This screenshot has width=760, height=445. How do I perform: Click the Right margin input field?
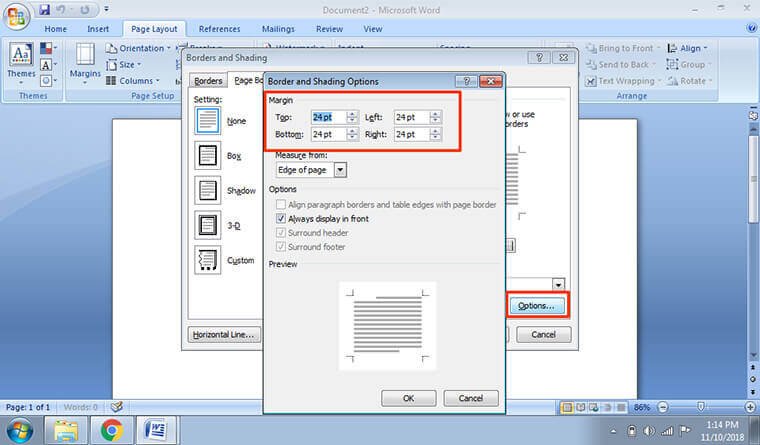coord(412,134)
